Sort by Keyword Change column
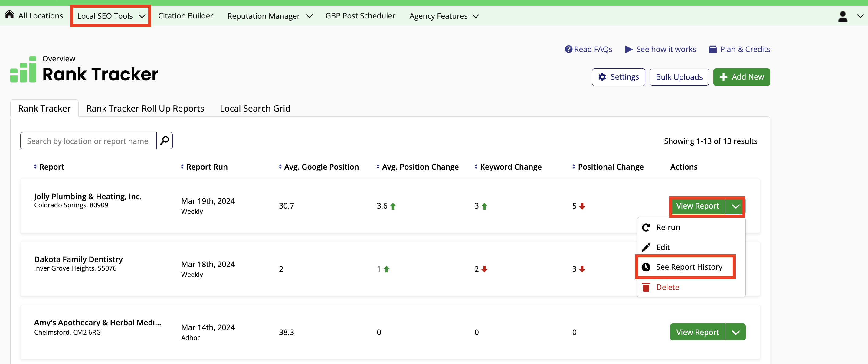868x364 pixels. point(510,167)
